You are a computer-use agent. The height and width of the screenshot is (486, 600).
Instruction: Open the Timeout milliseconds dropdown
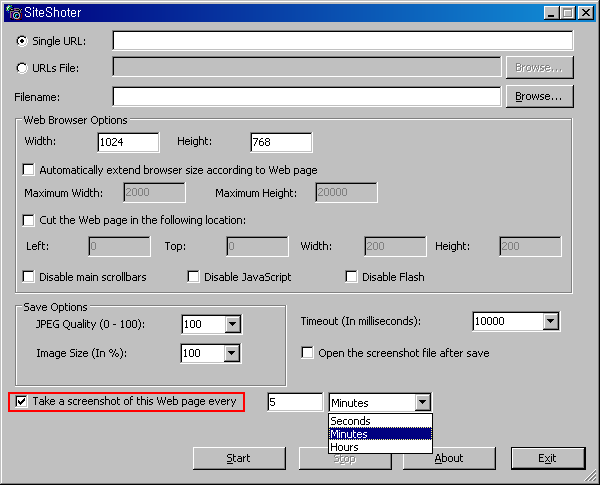550,321
